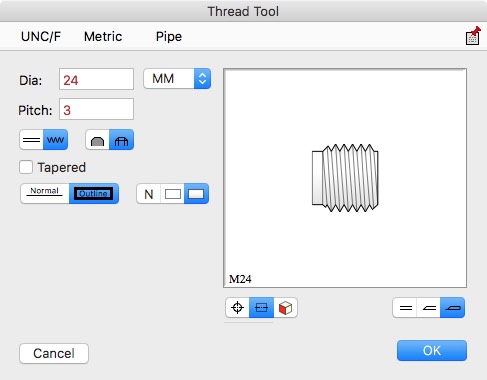Select the N fill option
The width and height of the screenshot is (487, 380).
pyautogui.click(x=149, y=193)
